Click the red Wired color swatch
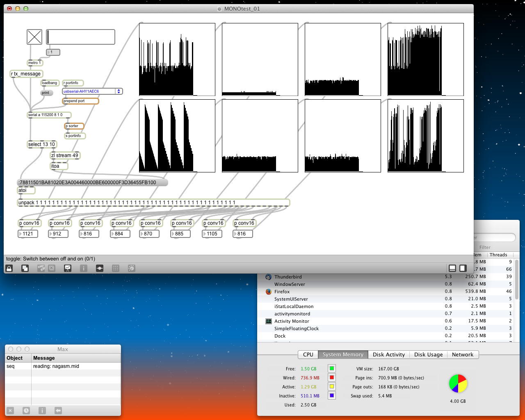 pos(332,378)
